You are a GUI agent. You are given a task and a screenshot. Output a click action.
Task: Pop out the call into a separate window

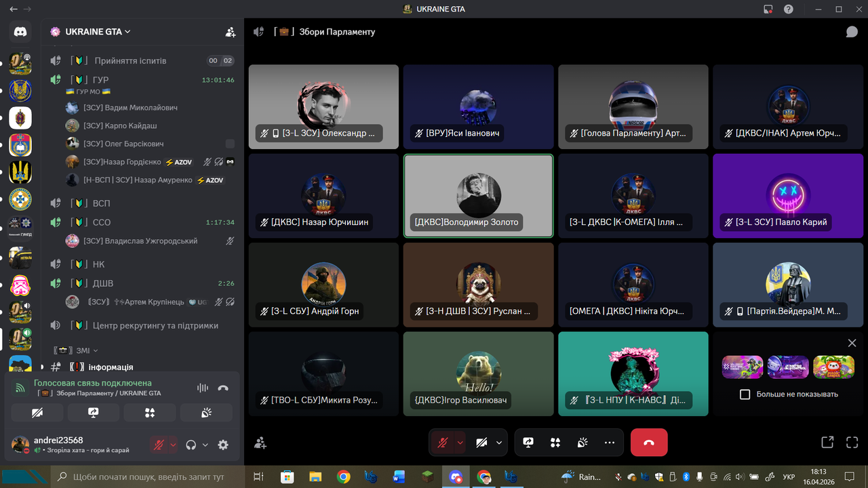click(x=827, y=443)
